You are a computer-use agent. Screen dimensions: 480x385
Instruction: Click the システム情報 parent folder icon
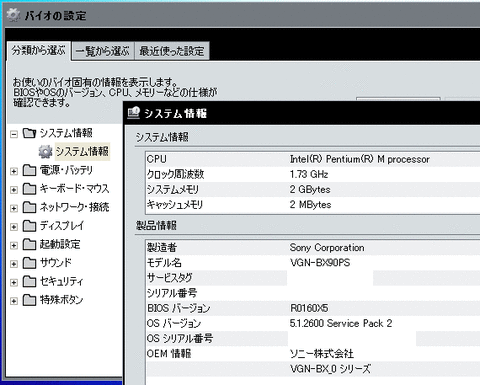click(x=29, y=133)
